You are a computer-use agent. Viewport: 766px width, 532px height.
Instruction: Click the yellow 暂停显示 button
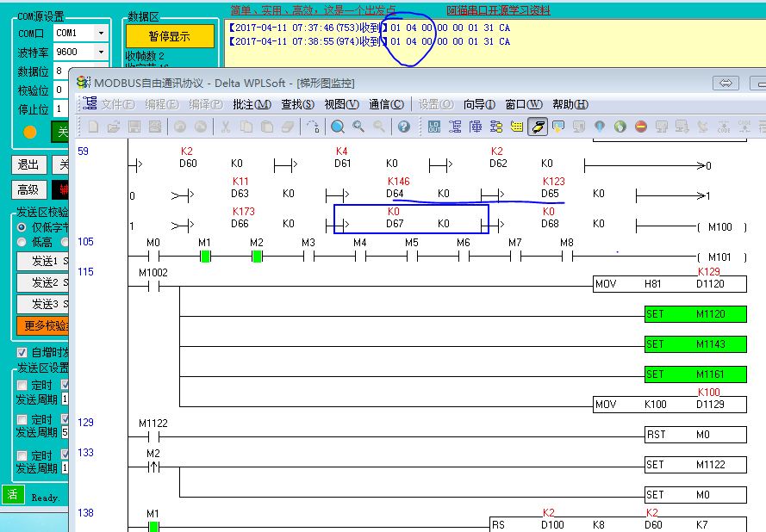coord(170,36)
